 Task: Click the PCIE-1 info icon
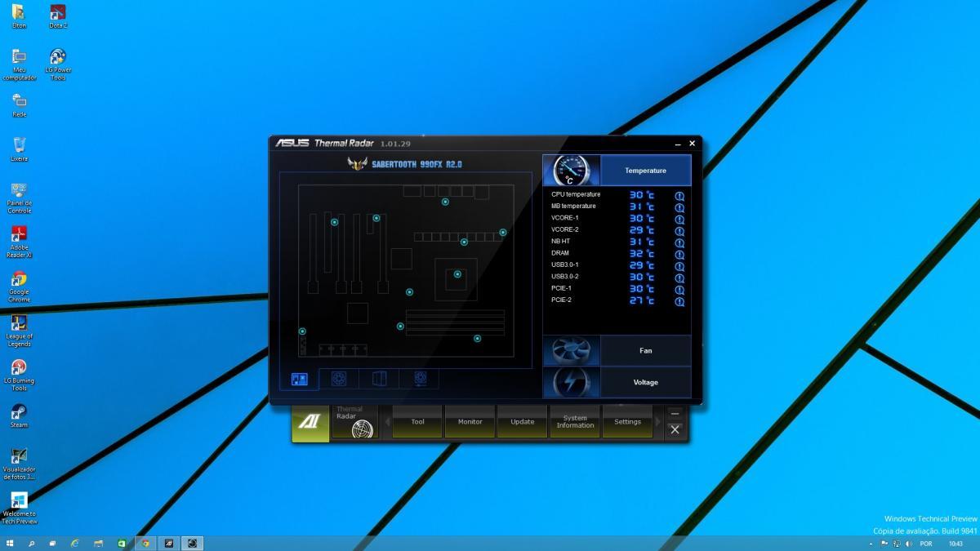tap(679, 290)
